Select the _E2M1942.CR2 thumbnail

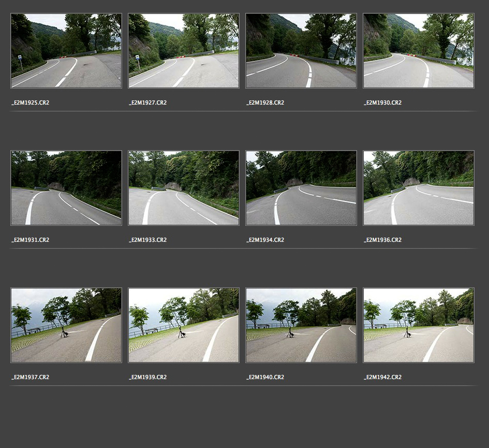tap(419, 325)
